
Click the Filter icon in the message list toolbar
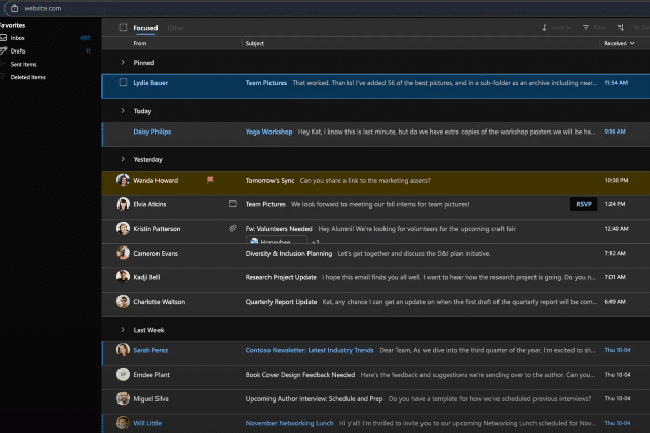[587, 28]
